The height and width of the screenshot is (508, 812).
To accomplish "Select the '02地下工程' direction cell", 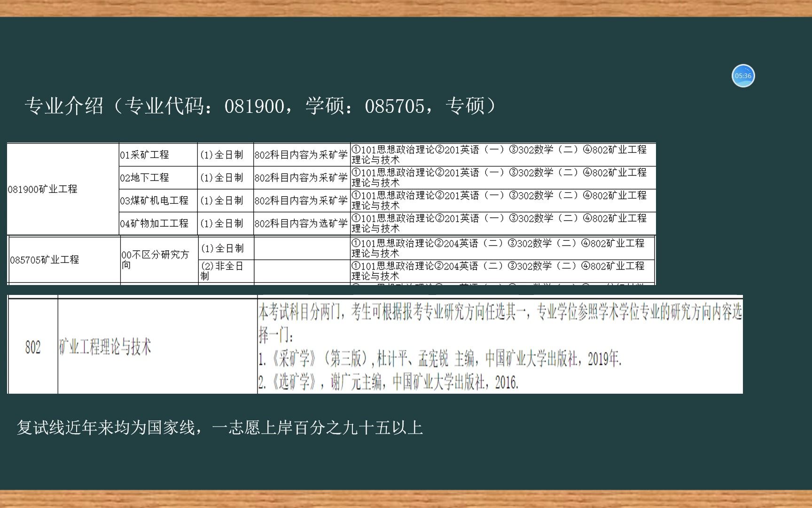I will pyautogui.click(x=158, y=178).
